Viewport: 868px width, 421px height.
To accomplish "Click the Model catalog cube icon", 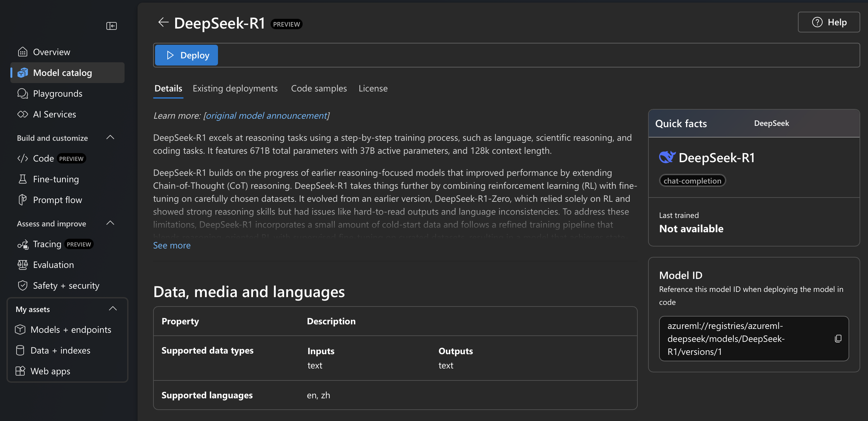I will 23,73.
